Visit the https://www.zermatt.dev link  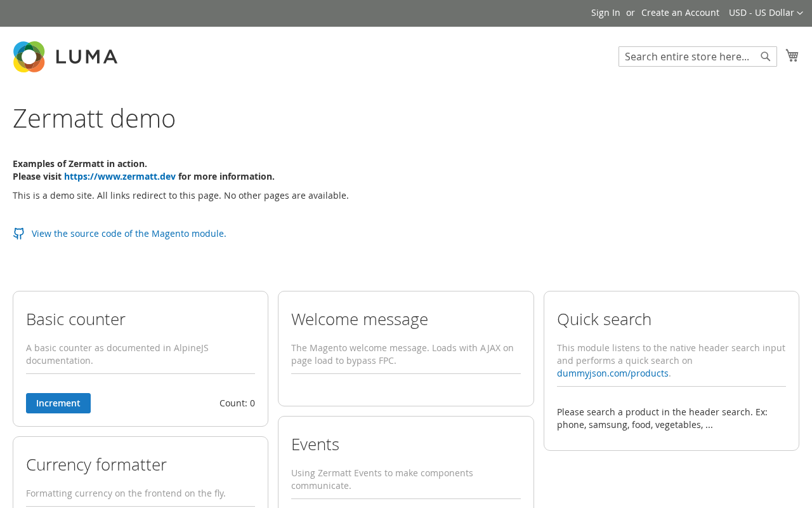tap(120, 177)
